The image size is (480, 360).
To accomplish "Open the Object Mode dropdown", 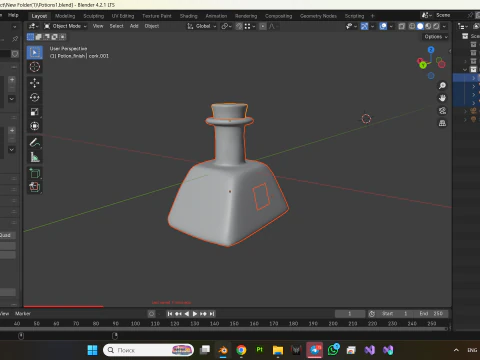I will (x=65, y=26).
